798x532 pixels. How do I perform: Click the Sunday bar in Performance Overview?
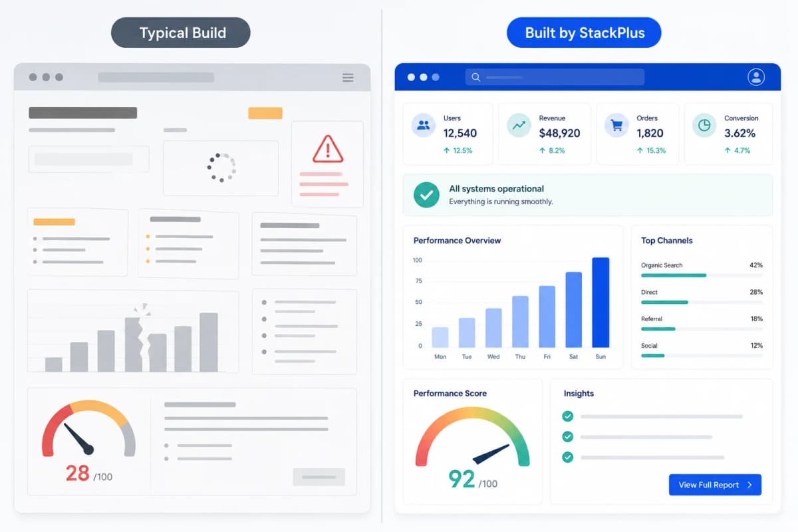click(x=600, y=303)
